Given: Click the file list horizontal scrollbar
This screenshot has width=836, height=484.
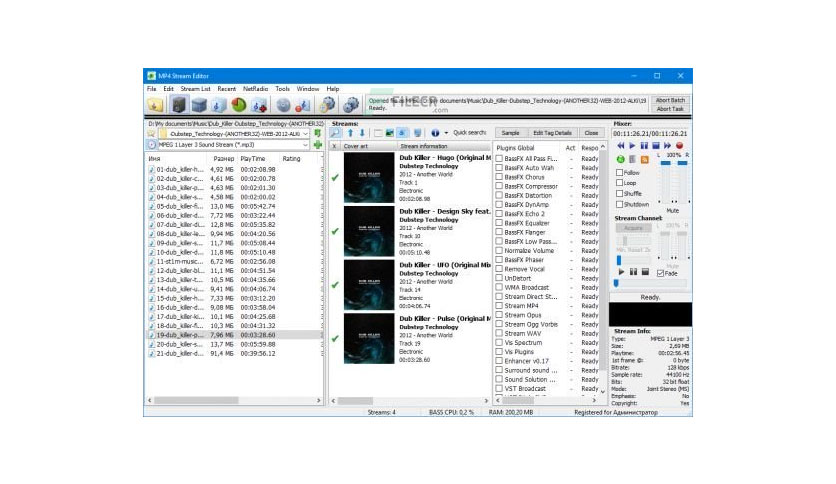Looking at the screenshot, I should pyautogui.click(x=235, y=400).
